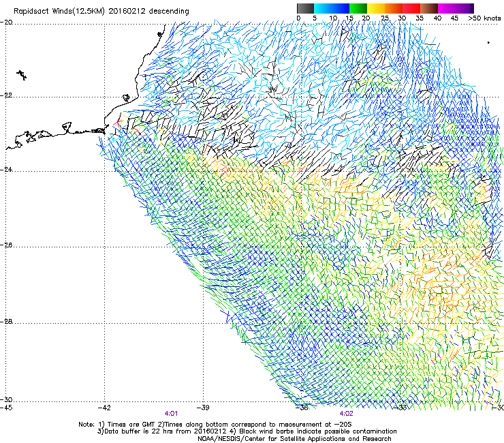Click the '>50 knots' legend label
The width and height of the screenshot is (504, 443).
(x=484, y=18)
